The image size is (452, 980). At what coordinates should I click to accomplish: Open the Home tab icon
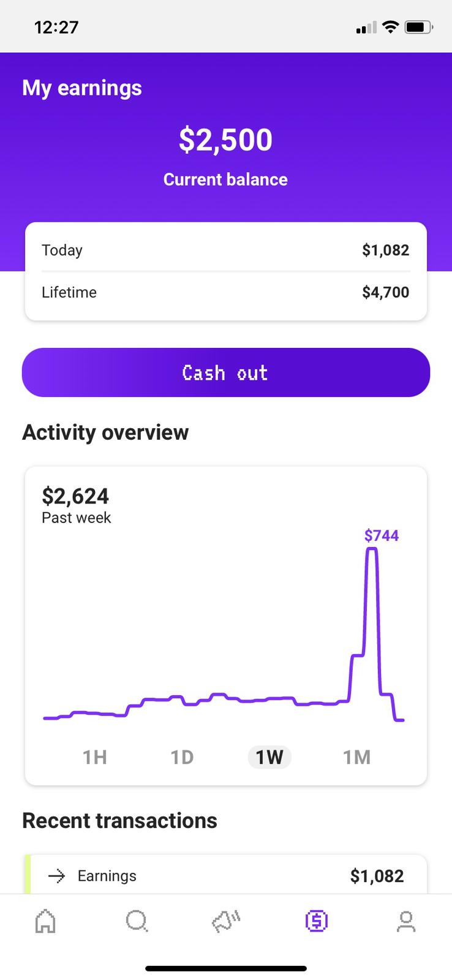click(46, 921)
